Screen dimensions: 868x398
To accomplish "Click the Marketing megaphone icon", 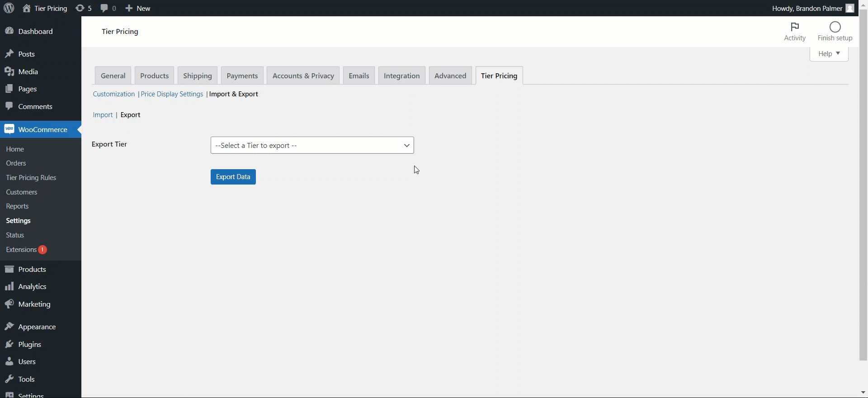I will pyautogui.click(x=9, y=304).
